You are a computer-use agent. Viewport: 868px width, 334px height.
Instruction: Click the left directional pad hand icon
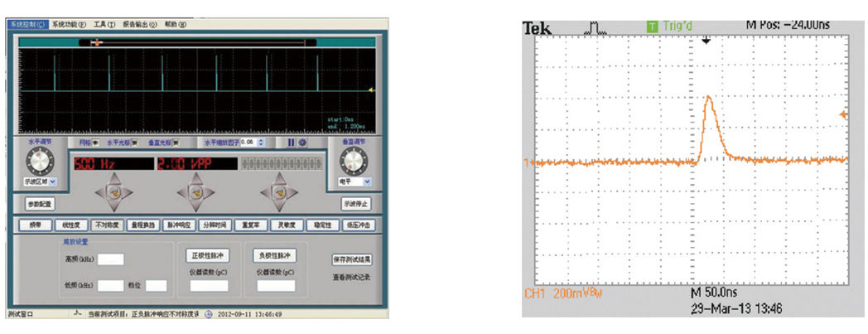pos(114,193)
